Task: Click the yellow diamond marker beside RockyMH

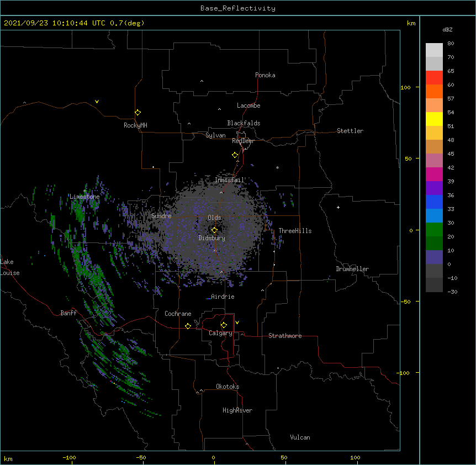Action: tap(137, 113)
